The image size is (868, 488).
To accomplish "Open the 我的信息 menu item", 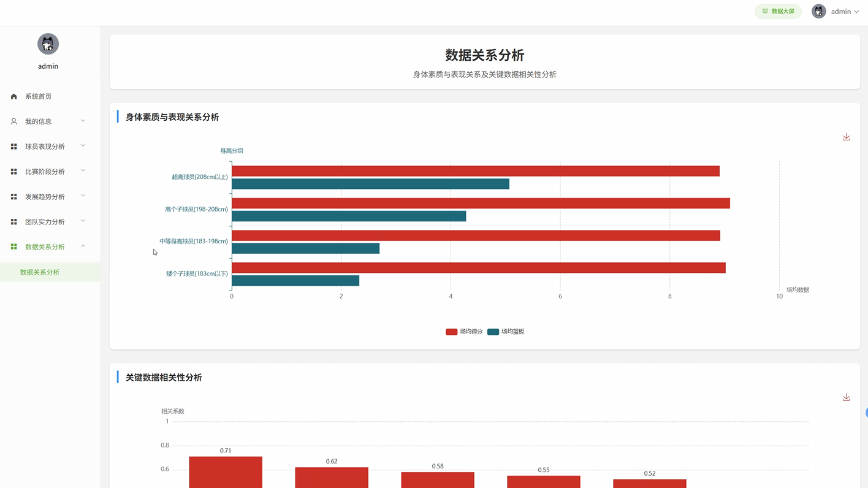I will point(50,121).
